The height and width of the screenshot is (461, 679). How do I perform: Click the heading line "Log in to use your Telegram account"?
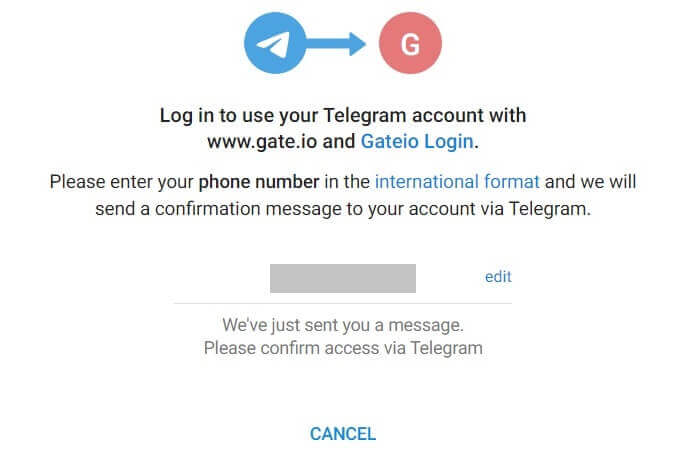[x=300, y=116]
